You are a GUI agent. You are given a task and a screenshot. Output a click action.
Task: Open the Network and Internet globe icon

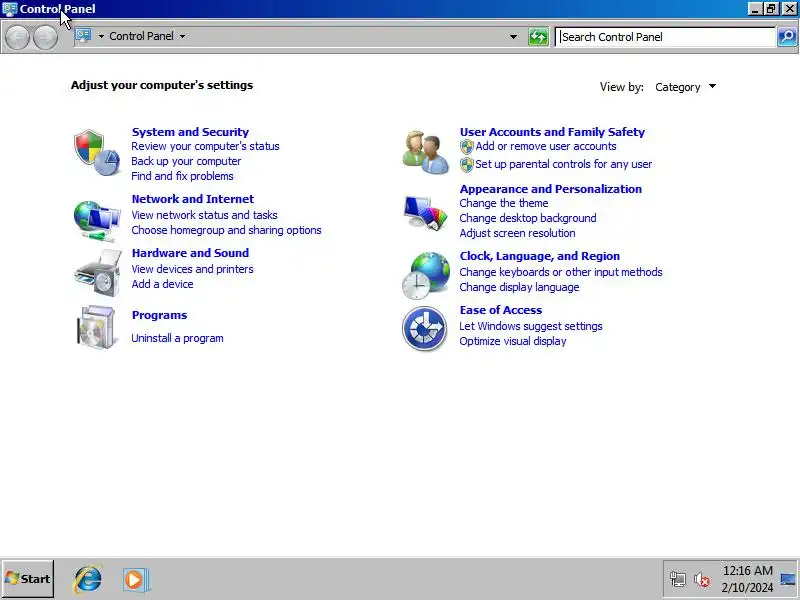coord(97,220)
